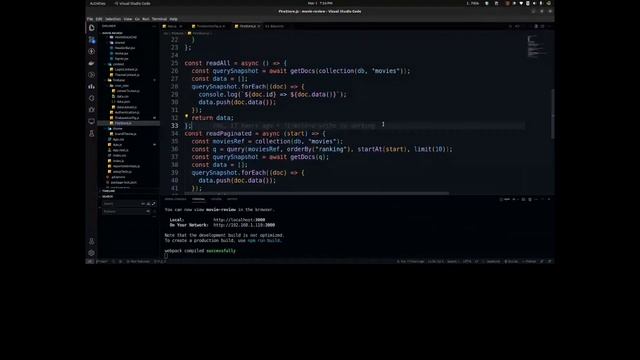Open reportWebVitals.js in the file tree

pos(126,166)
